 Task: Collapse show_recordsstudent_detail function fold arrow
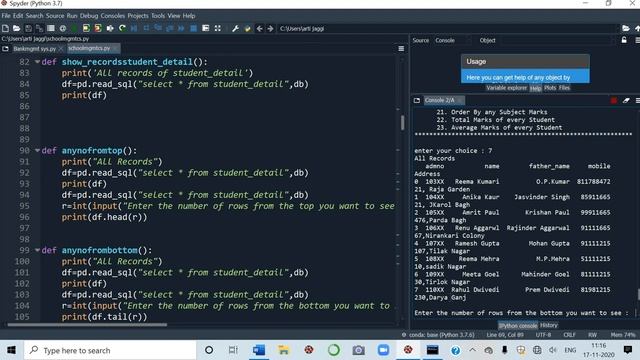tap(37, 62)
